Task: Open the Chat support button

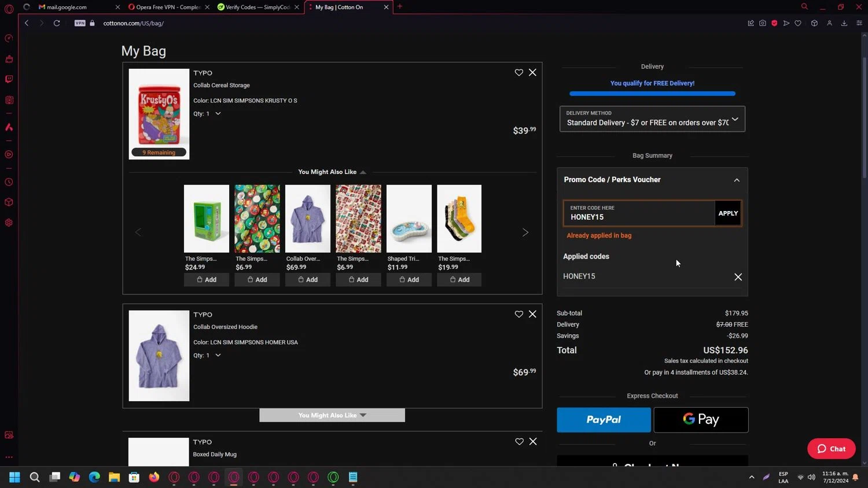Action: [831, 449]
